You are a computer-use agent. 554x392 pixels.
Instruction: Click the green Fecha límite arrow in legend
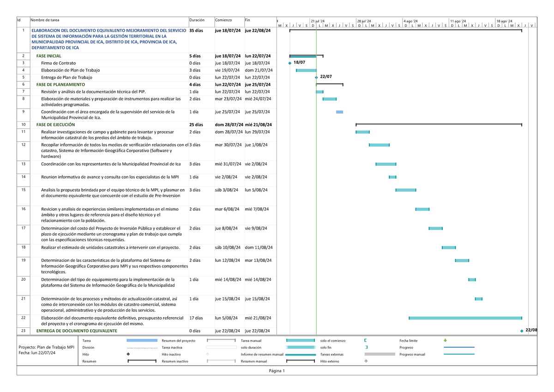click(x=445, y=341)
